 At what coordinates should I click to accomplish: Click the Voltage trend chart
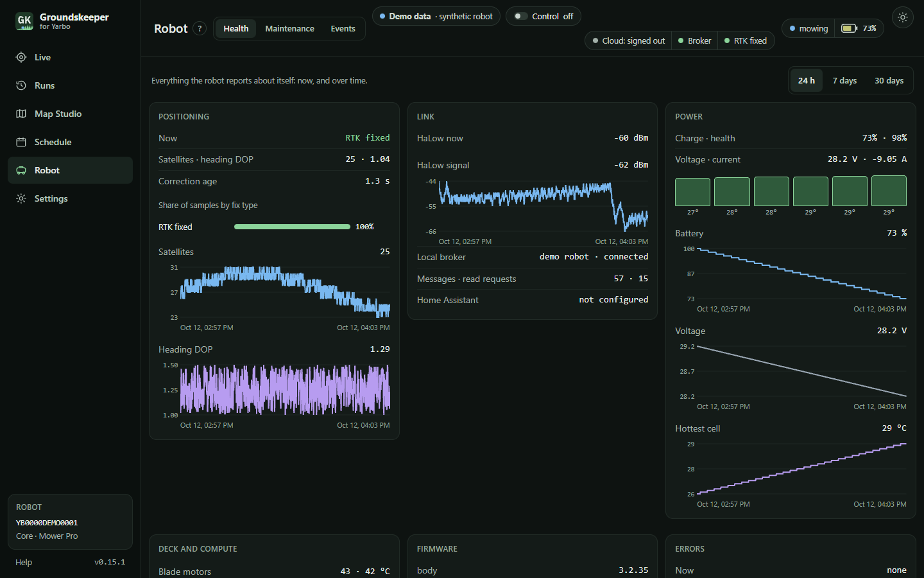(x=801, y=371)
